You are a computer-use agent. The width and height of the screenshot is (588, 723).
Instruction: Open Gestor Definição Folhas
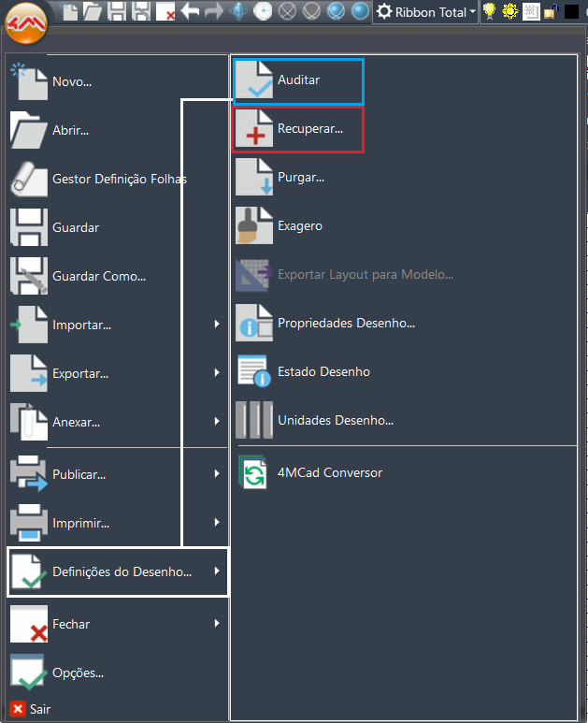(x=118, y=179)
